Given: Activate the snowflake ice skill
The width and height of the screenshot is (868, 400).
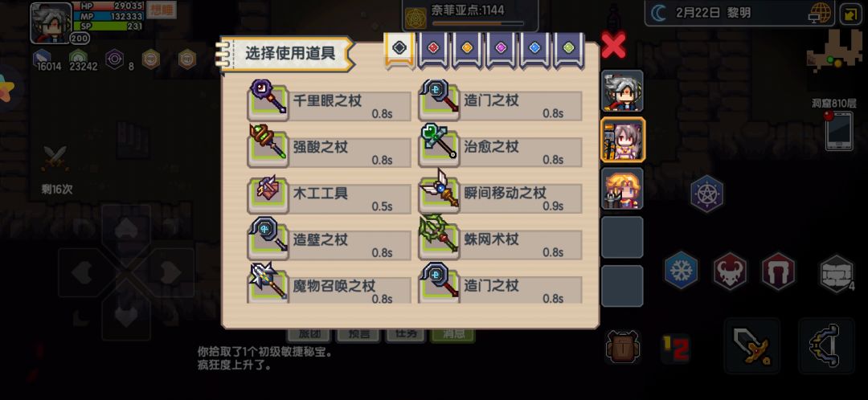Looking at the screenshot, I should tap(681, 271).
